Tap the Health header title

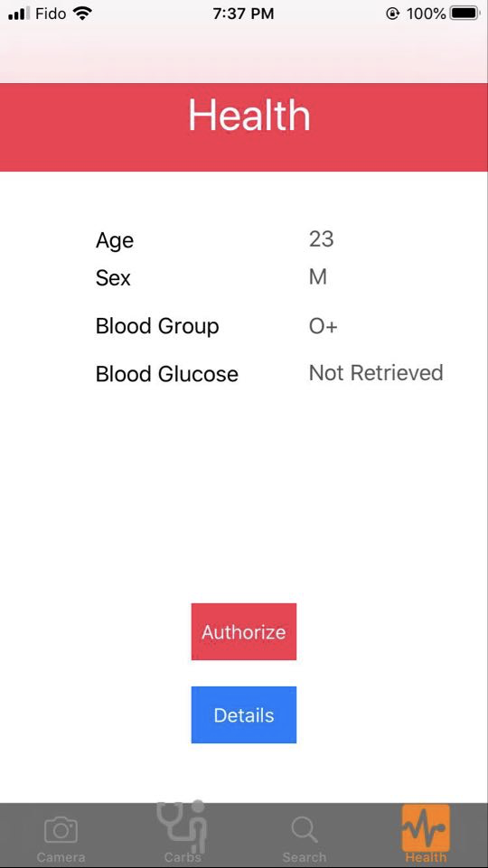coord(249,115)
